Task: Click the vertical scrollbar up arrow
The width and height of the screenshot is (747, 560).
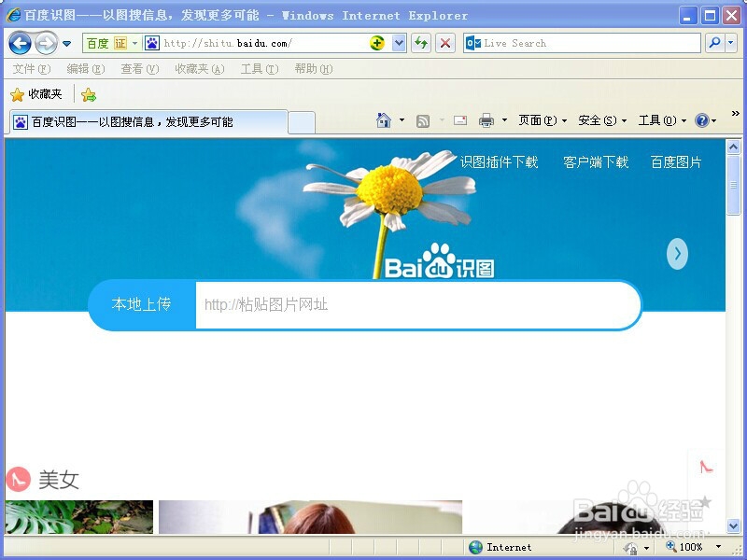Action: pyautogui.click(x=733, y=147)
